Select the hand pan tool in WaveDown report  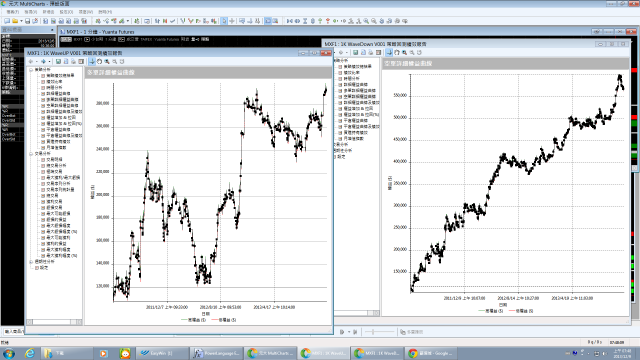[397, 53]
